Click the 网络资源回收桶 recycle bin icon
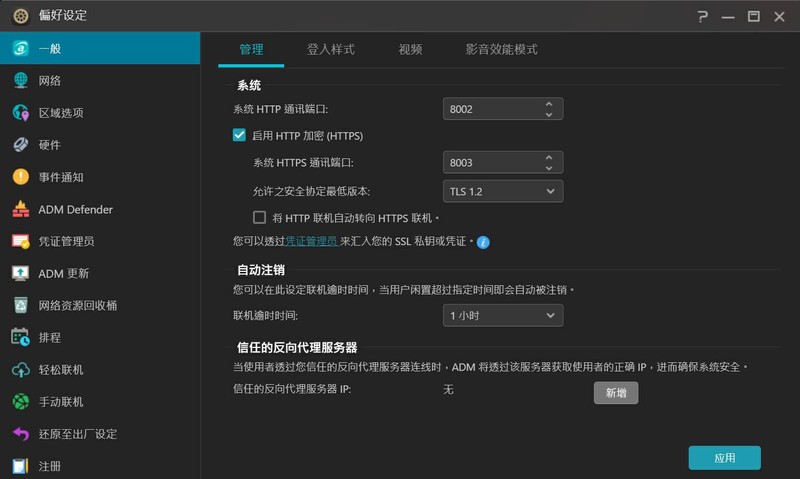 pos(20,306)
